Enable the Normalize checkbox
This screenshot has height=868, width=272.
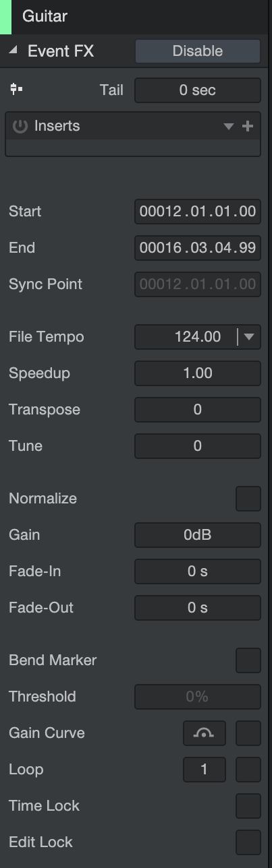click(248, 499)
